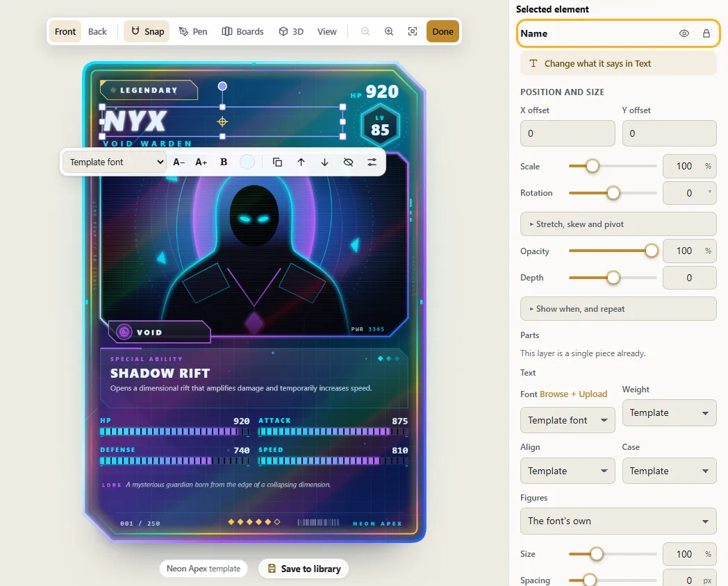Image resolution: width=728 pixels, height=586 pixels.
Task: Switch to the Front side
Action: coord(65,31)
